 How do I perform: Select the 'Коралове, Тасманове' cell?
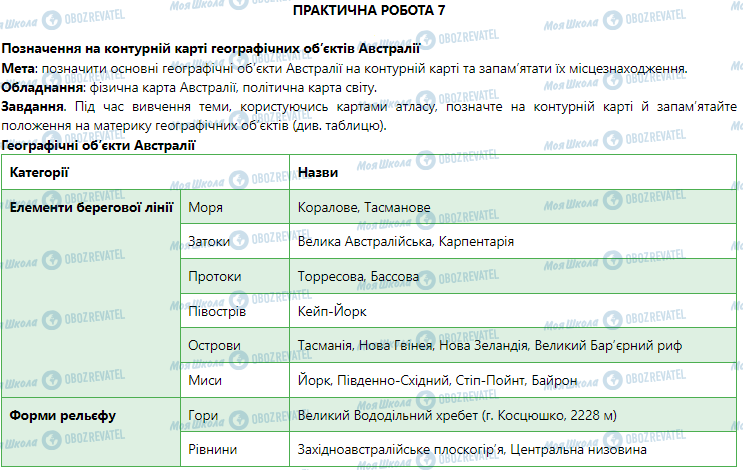(364, 208)
